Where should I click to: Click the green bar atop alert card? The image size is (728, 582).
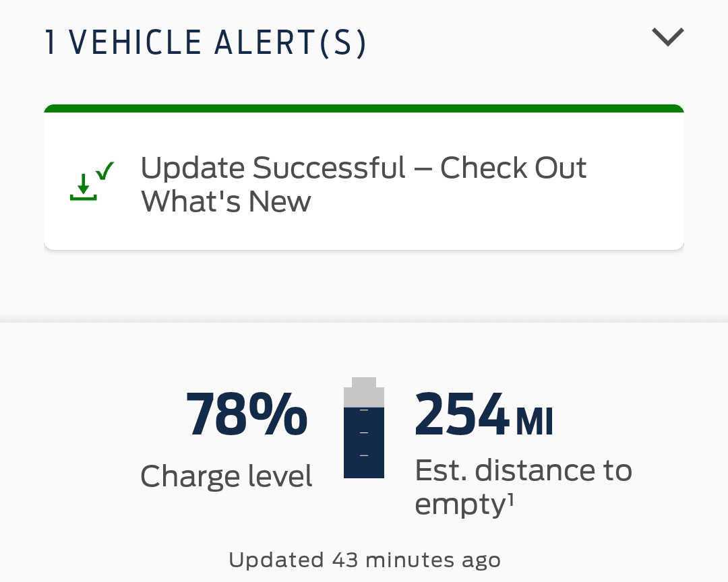click(364, 108)
